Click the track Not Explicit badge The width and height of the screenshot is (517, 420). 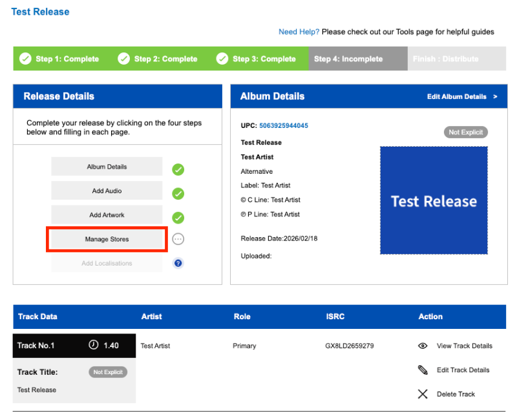point(108,372)
